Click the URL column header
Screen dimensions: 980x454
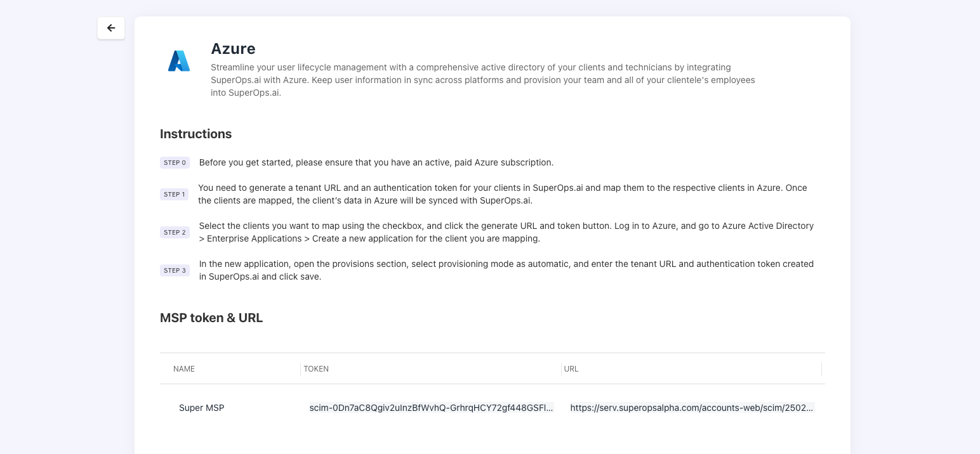(x=571, y=369)
